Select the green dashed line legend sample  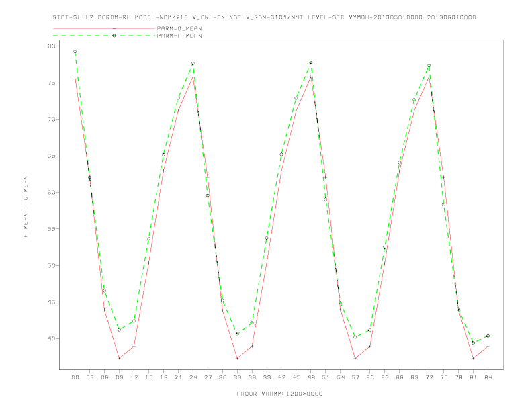click(x=104, y=36)
